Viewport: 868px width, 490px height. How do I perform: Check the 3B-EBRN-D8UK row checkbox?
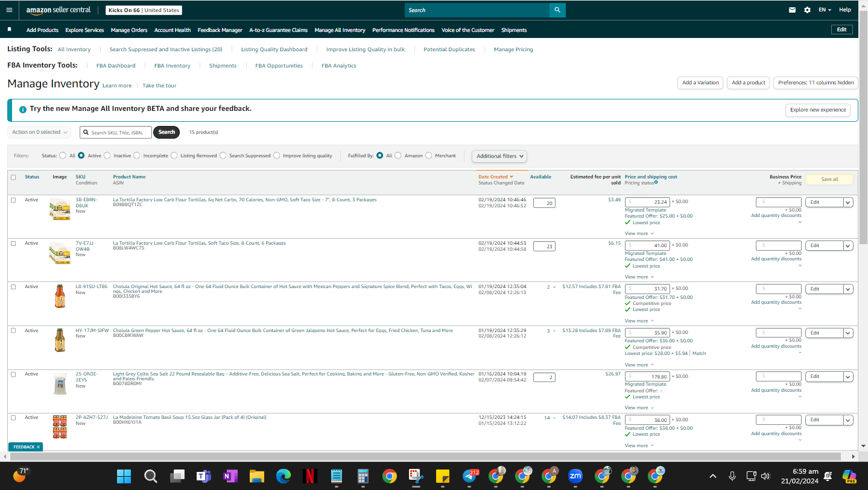[13, 200]
